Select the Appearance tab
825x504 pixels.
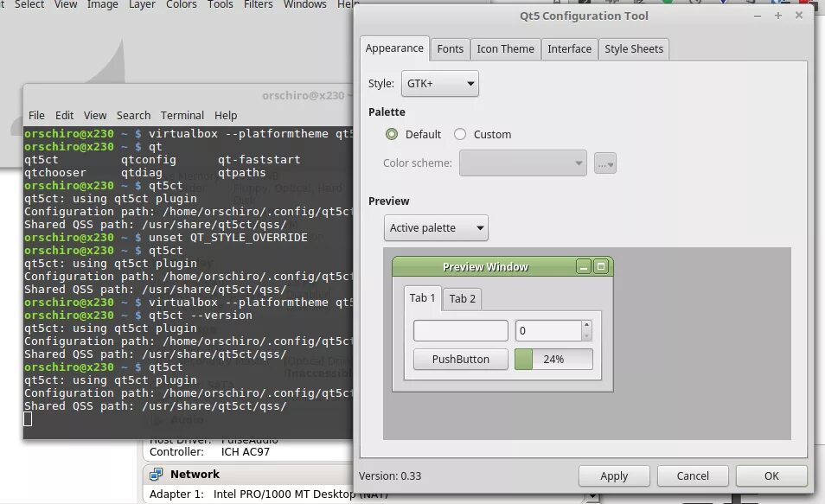394,48
